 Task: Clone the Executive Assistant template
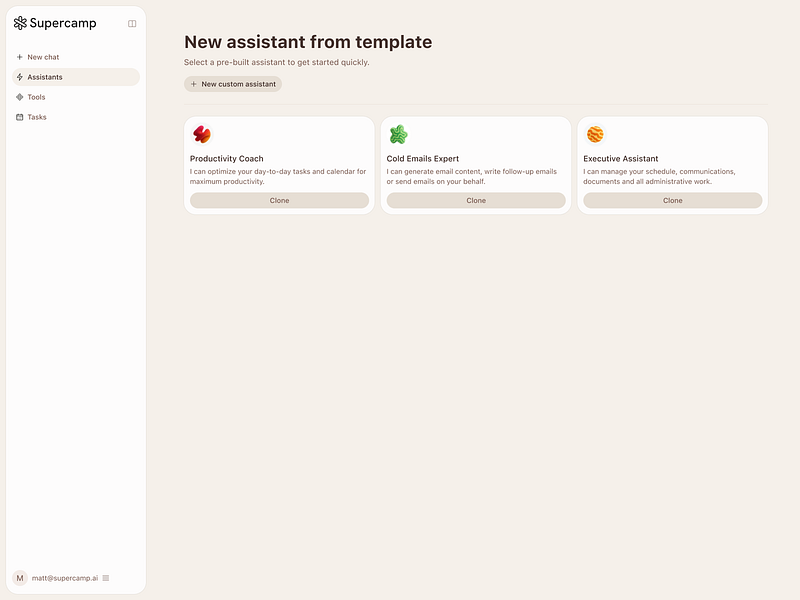[x=672, y=201]
